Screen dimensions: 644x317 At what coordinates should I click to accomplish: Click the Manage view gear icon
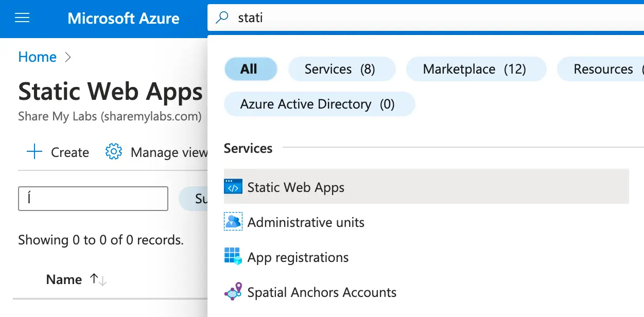113,152
